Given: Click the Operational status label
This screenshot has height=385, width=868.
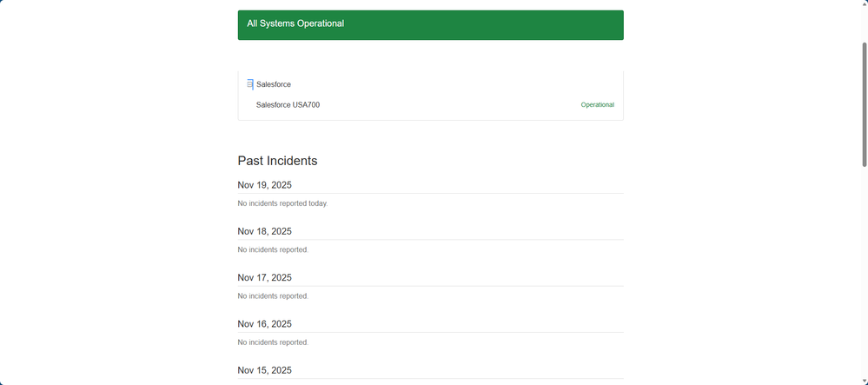Looking at the screenshot, I should pos(597,104).
